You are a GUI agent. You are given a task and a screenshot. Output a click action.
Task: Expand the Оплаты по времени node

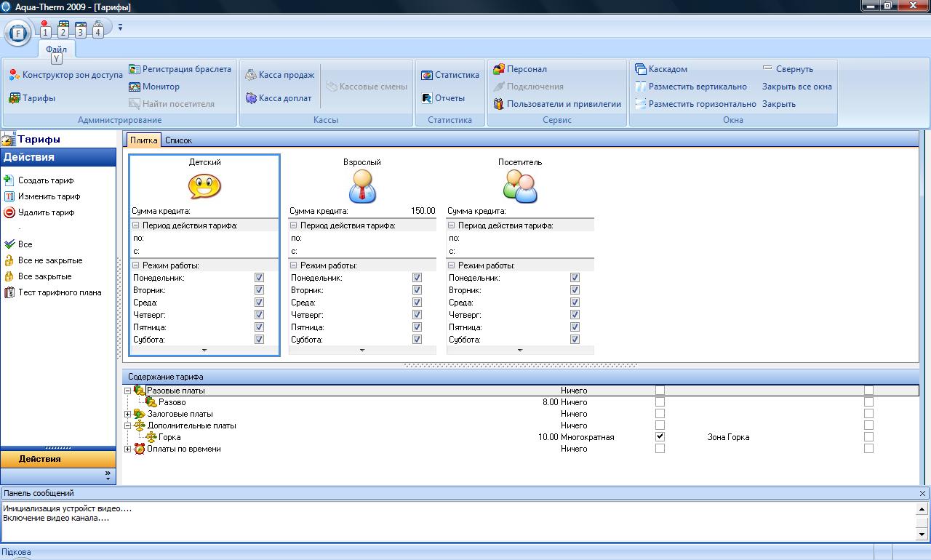[128, 449]
